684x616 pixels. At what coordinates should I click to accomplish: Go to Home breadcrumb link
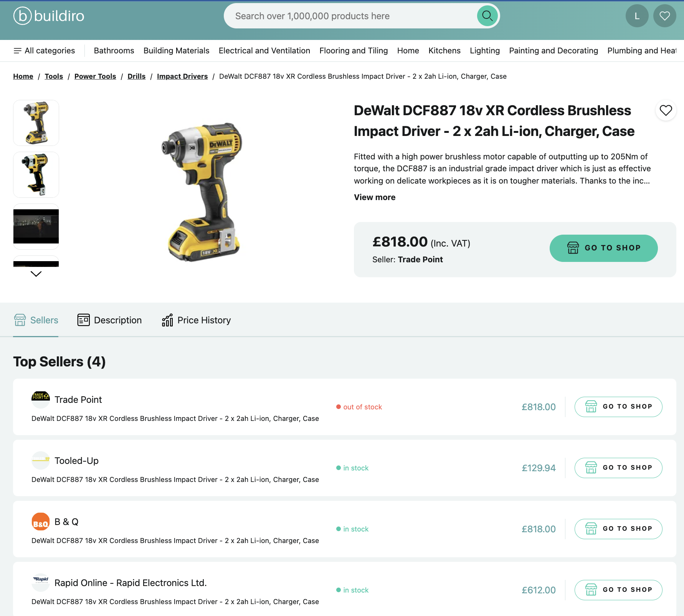point(23,76)
